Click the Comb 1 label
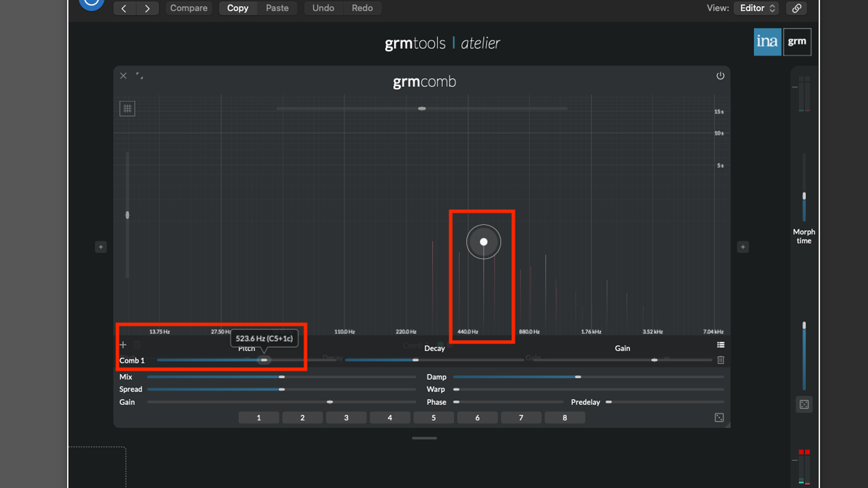The width and height of the screenshot is (868, 488). [x=132, y=361]
